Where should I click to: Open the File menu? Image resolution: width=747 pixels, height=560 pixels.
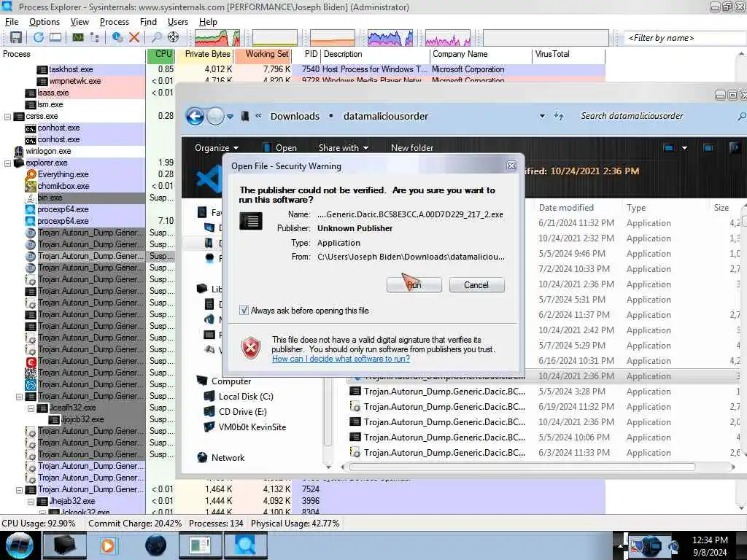pos(12,22)
